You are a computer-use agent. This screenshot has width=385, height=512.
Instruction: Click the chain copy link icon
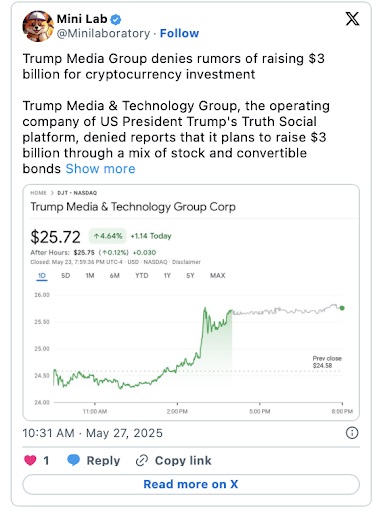[142, 460]
